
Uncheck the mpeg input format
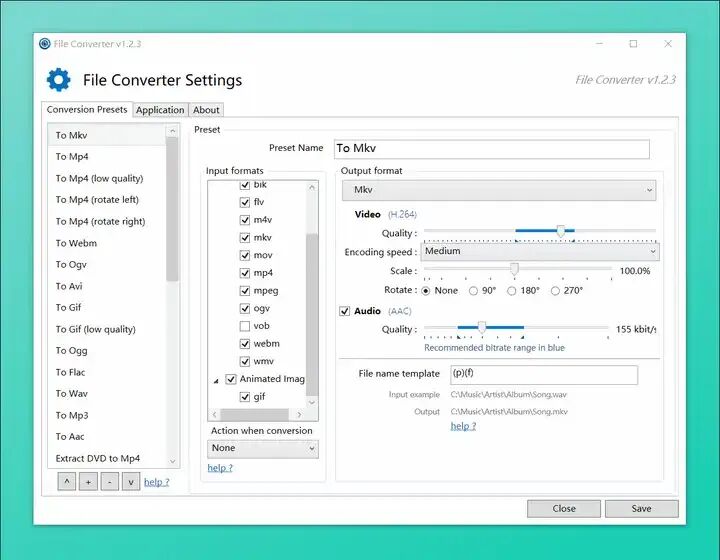click(x=245, y=291)
